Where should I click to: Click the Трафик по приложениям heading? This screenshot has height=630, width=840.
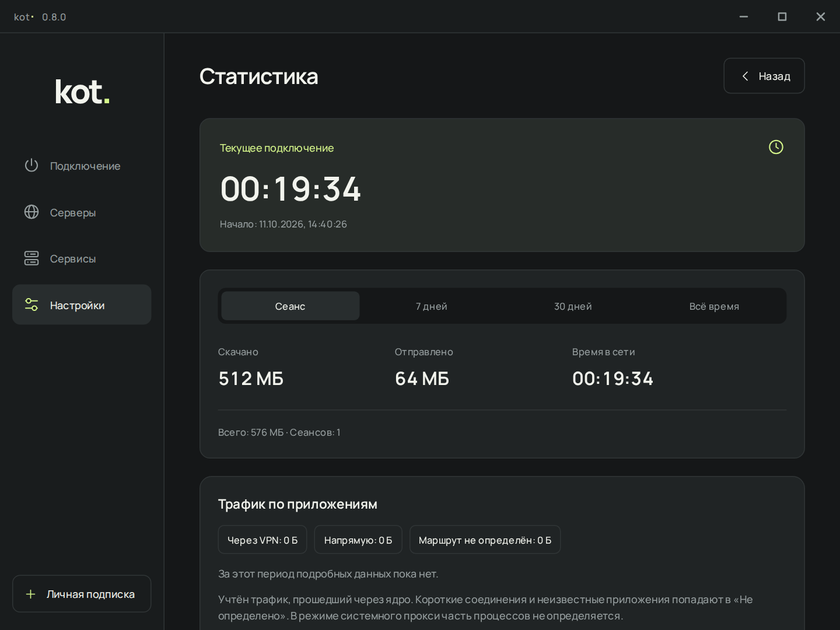(x=297, y=504)
